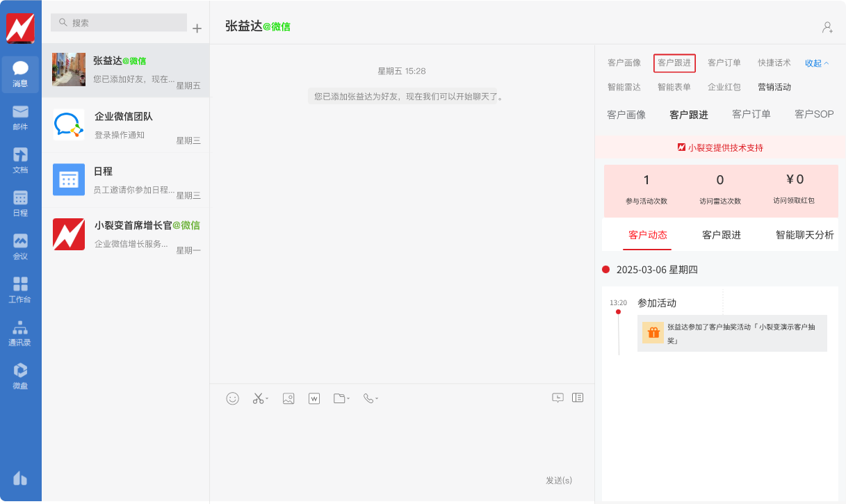Viewport: 846px width, 504px height.
Task: Select the 快捷话术 tool
Action: coord(774,63)
